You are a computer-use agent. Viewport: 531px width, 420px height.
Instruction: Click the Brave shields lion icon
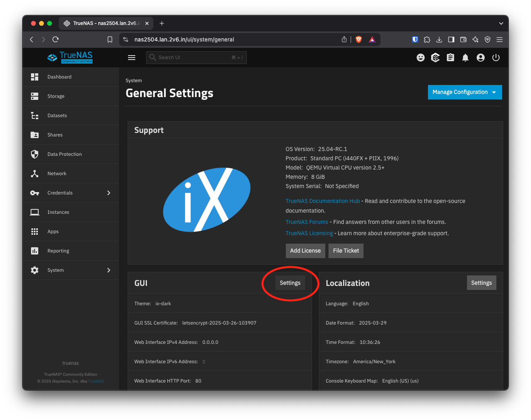click(x=359, y=39)
